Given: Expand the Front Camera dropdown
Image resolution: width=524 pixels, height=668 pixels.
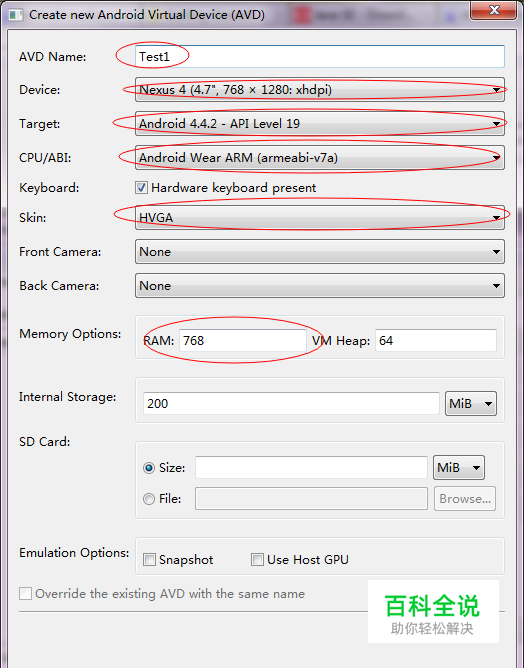Looking at the screenshot, I should coord(320,251).
